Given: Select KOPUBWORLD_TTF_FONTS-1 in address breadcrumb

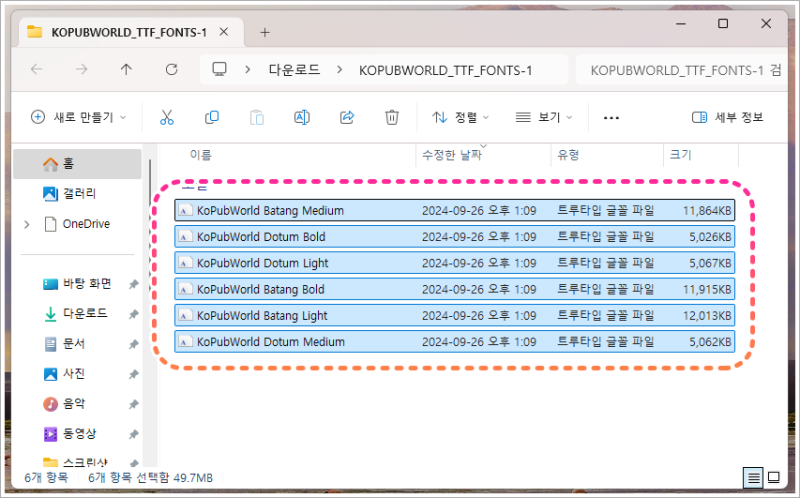Looking at the screenshot, I should [446, 70].
